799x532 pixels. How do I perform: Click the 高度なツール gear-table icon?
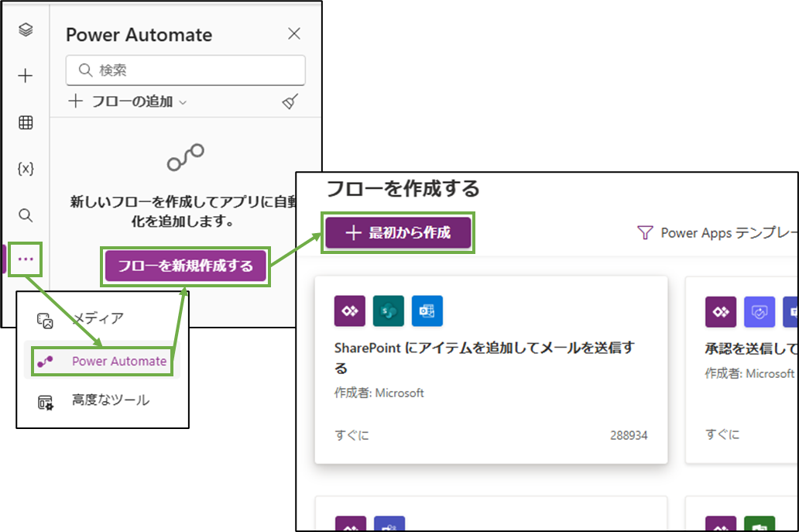pos(45,402)
